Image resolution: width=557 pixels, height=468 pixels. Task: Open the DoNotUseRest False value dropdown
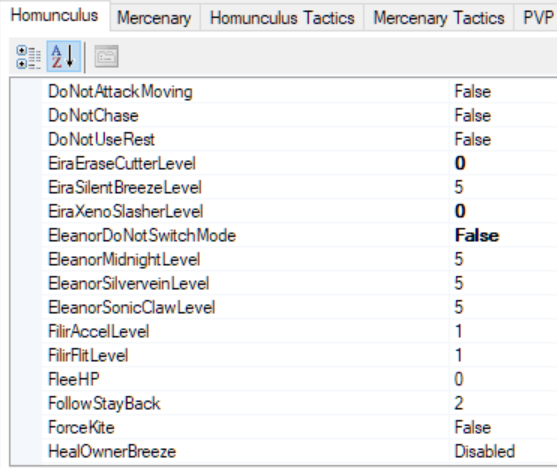(503, 139)
